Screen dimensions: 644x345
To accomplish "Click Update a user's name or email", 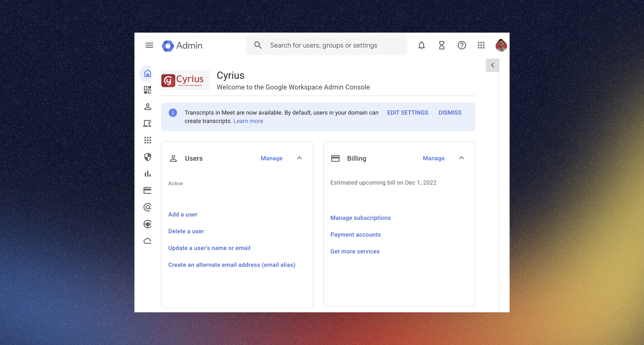I will (209, 248).
